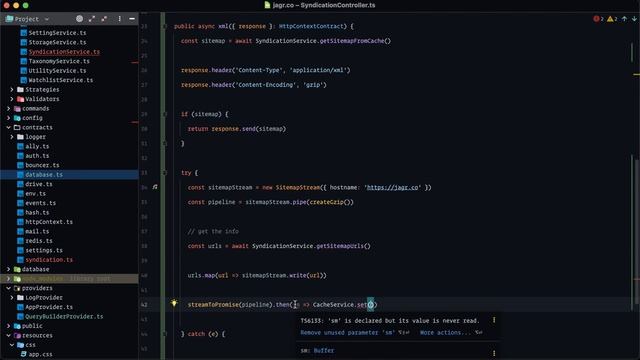The width and height of the screenshot is (640, 360).
Task: Expand the database folder
Action: click(x=9, y=269)
